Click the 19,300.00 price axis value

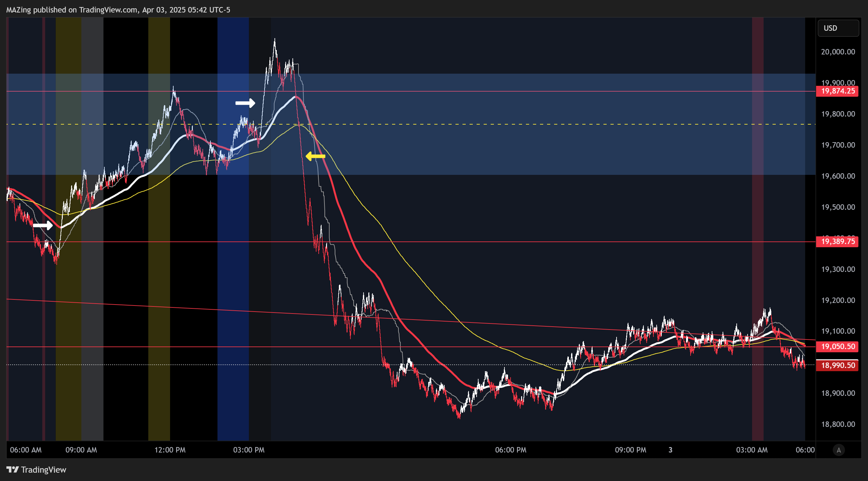838,269
